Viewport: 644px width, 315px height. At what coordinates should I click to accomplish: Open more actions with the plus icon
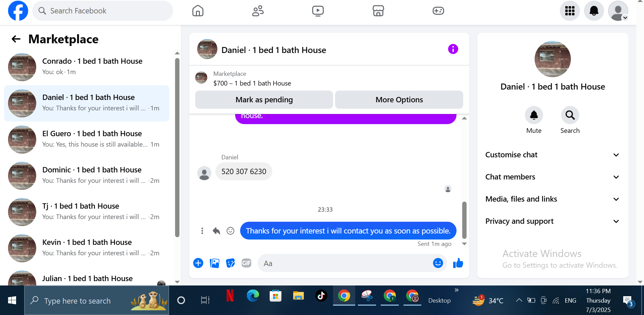pos(198,263)
